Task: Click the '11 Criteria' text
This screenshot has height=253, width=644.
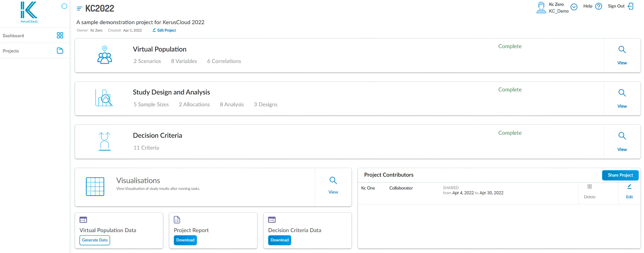Action: 146,148
